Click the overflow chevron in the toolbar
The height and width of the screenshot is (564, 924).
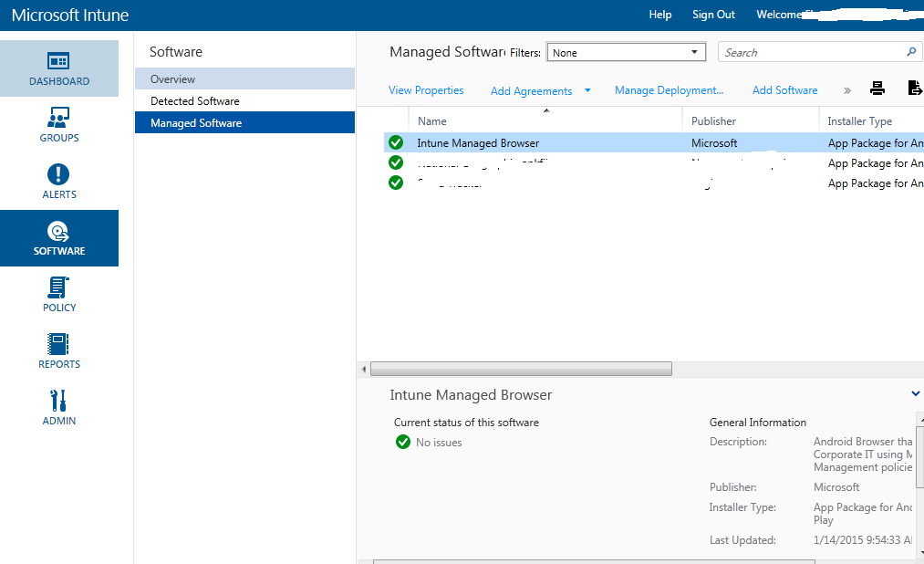(846, 90)
